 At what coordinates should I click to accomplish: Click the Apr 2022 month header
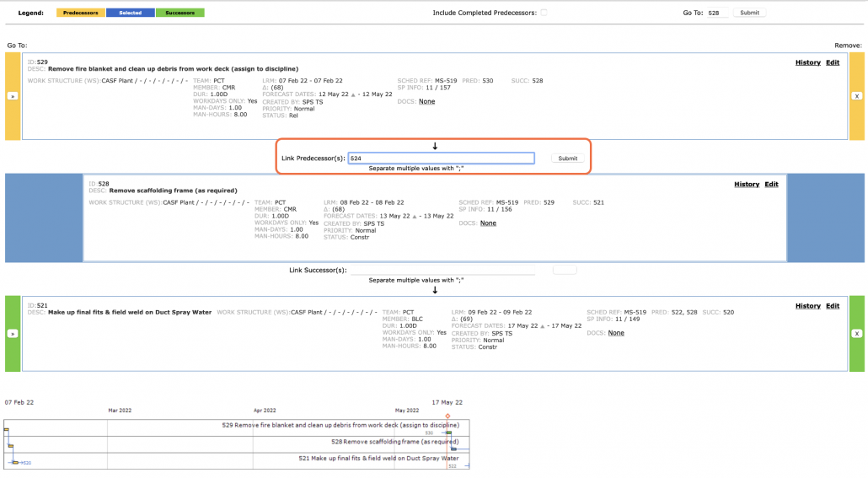pos(265,411)
